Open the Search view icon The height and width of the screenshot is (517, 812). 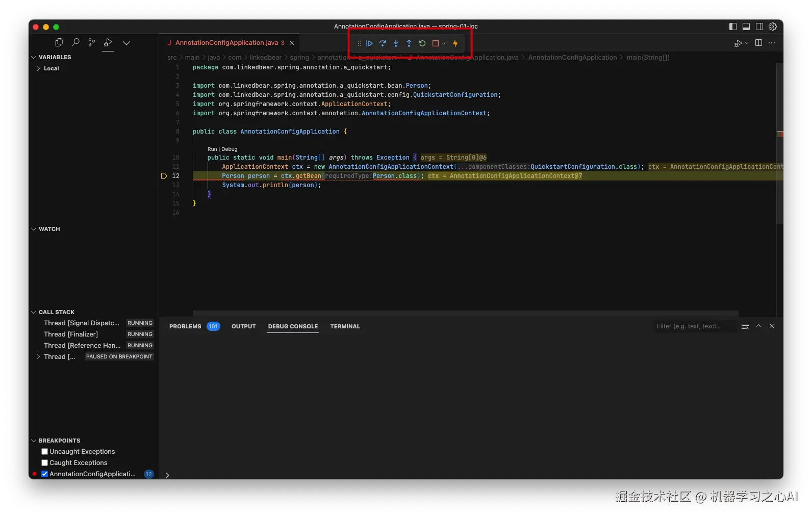coord(75,42)
